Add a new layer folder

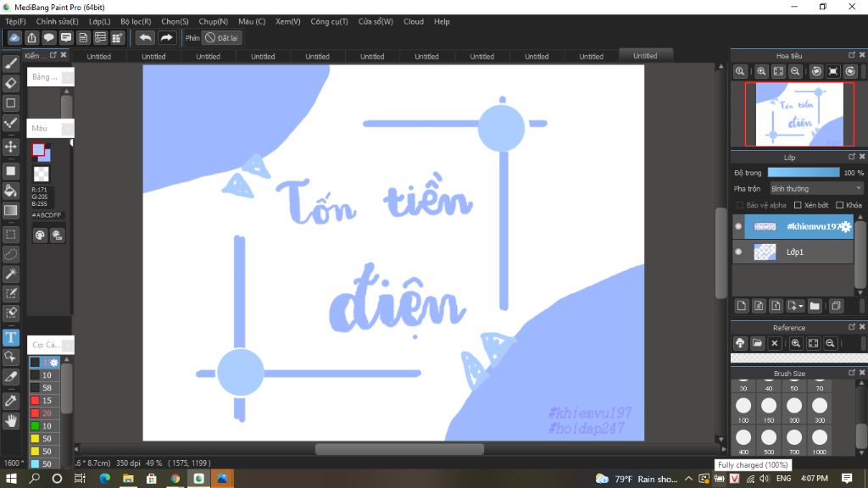pos(815,306)
